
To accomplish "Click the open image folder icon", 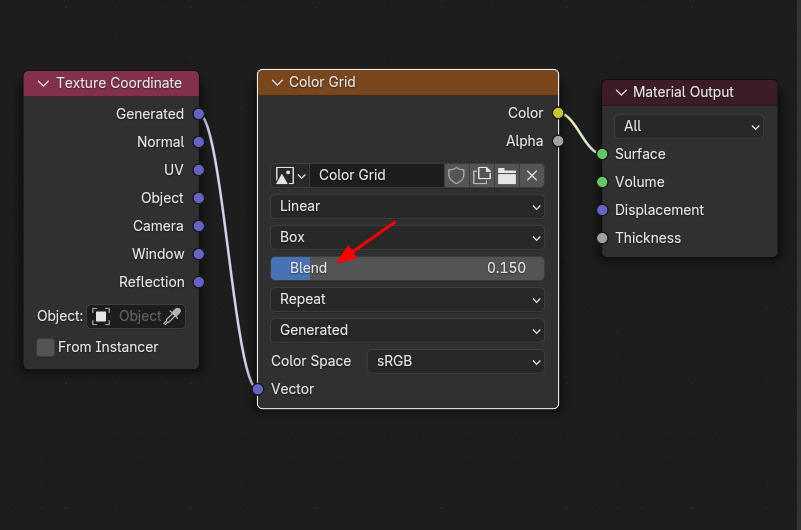I will [x=507, y=176].
